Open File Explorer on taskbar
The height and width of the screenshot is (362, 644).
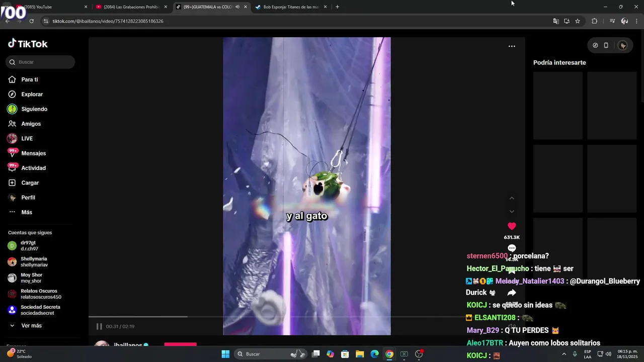pyautogui.click(x=360, y=354)
